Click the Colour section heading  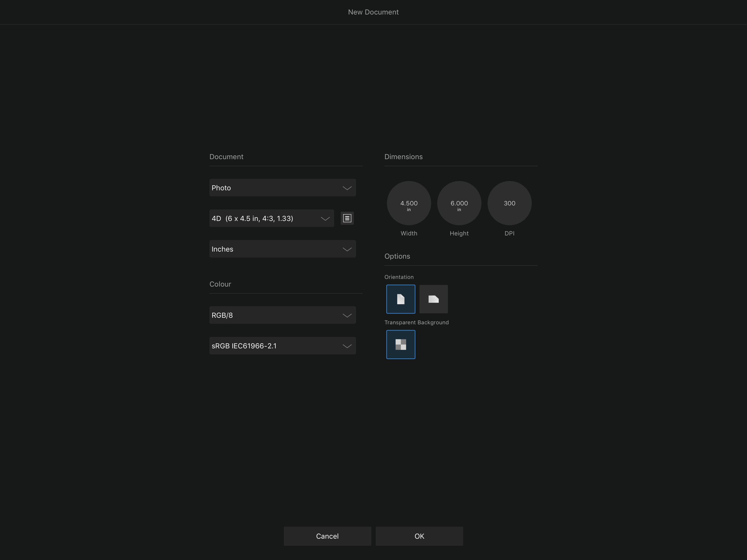220,284
